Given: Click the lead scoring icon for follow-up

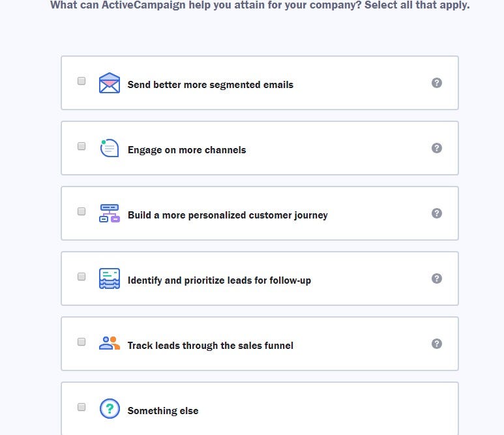Looking at the screenshot, I should pos(110,278).
